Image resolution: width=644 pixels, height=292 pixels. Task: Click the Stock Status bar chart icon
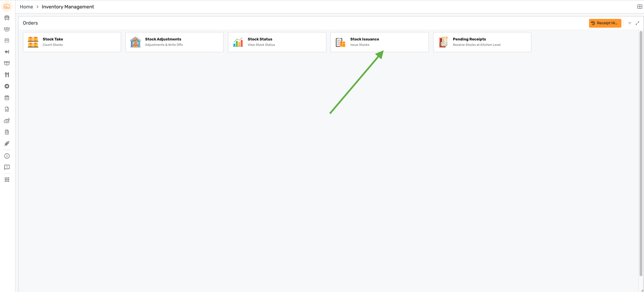click(238, 42)
